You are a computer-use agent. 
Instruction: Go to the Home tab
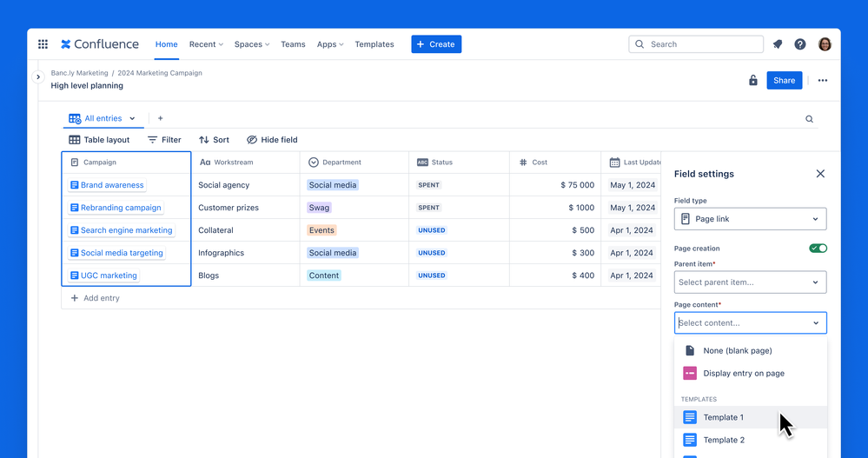pos(166,44)
